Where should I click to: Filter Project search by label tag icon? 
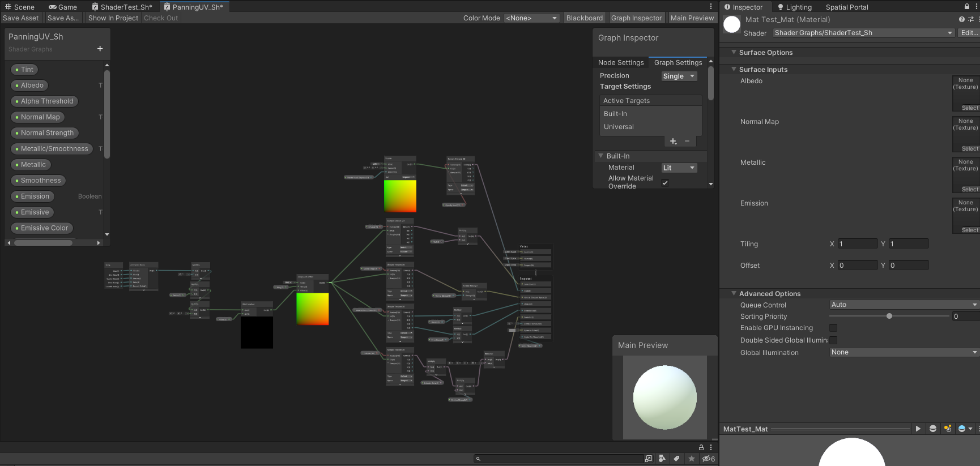click(x=676, y=459)
